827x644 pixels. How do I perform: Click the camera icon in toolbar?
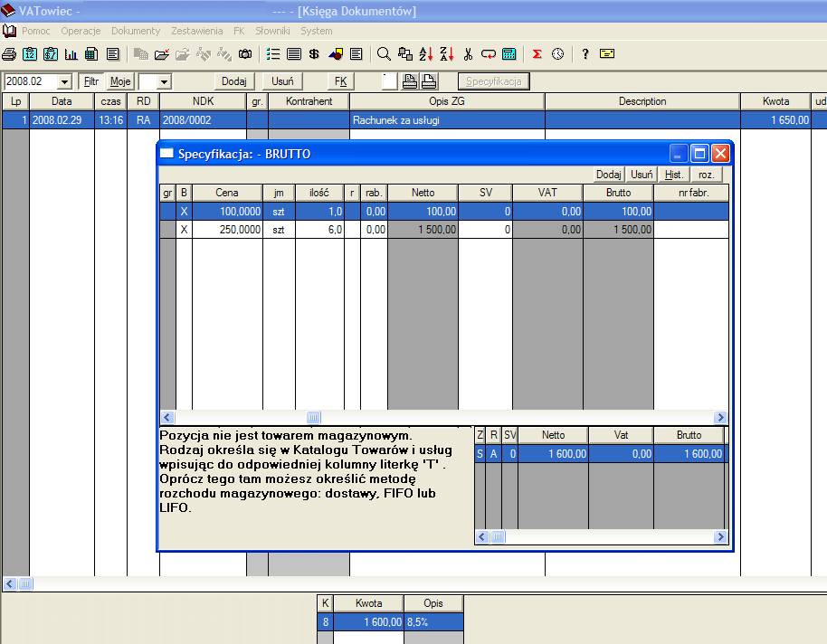point(245,54)
